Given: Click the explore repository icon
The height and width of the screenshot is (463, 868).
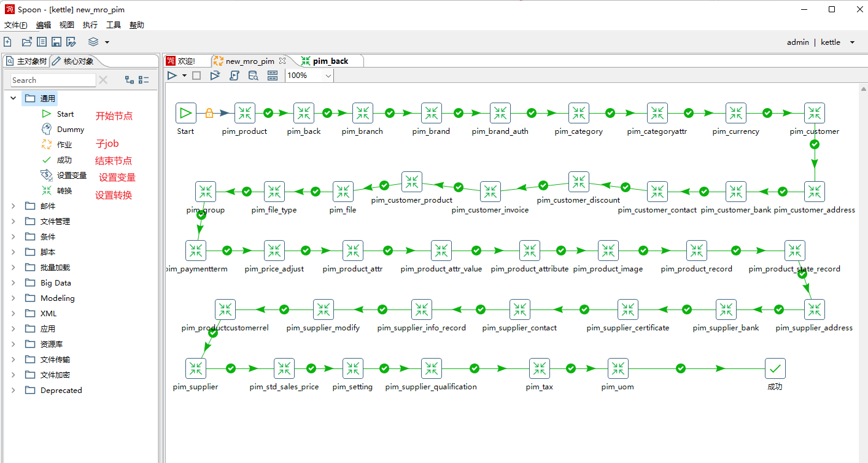Looking at the screenshot, I should (x=42, y=42).
